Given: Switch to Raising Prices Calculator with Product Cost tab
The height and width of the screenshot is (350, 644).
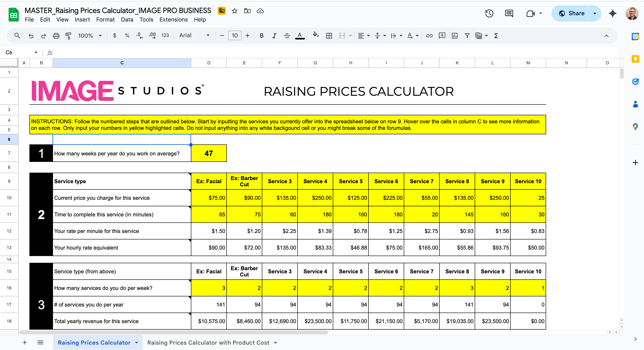Looking at the screenshot, I should pos(208,343).
